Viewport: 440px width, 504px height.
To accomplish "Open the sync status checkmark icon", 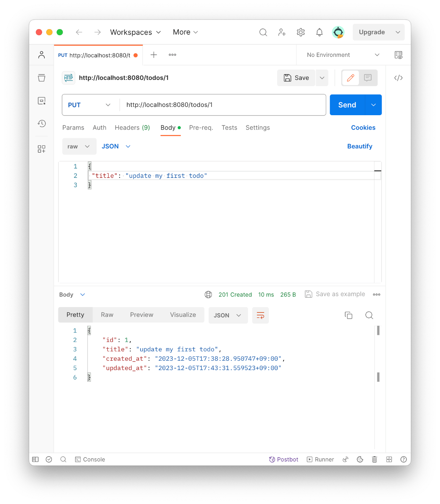I will (49, 459).
